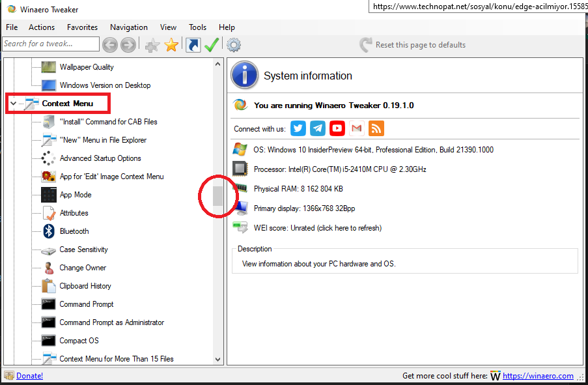Click WEI score Unrated refresh text

[318, 228]
